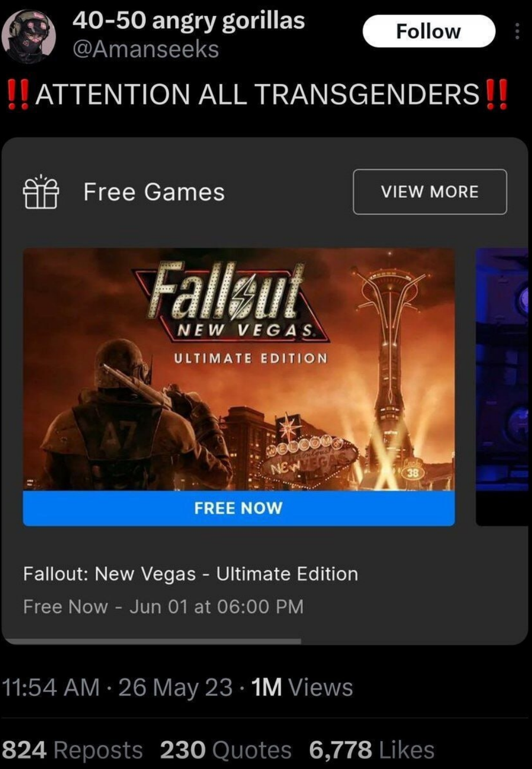
Task: Click the horizontal scroll bar under the game card
Action: (x=152, y=641)
